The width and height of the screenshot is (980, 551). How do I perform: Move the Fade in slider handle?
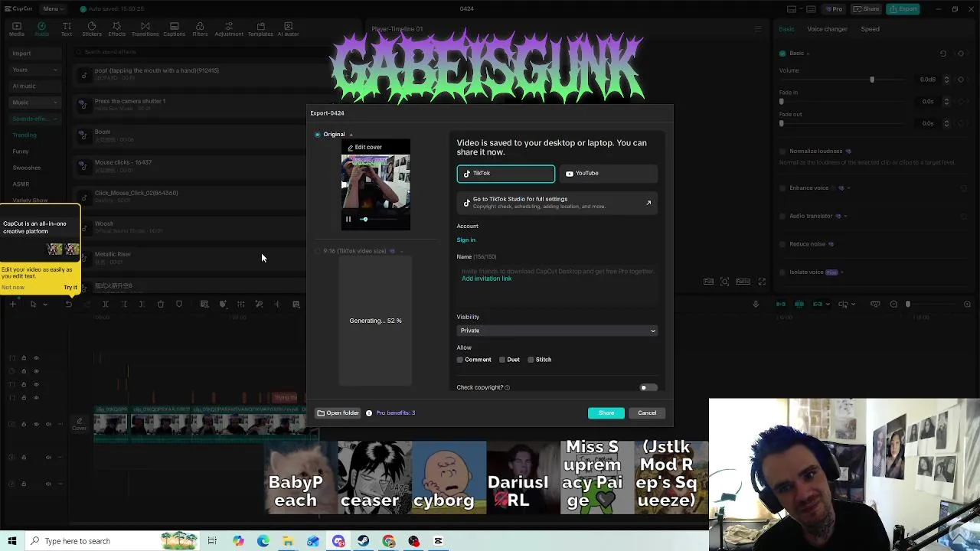782,102
